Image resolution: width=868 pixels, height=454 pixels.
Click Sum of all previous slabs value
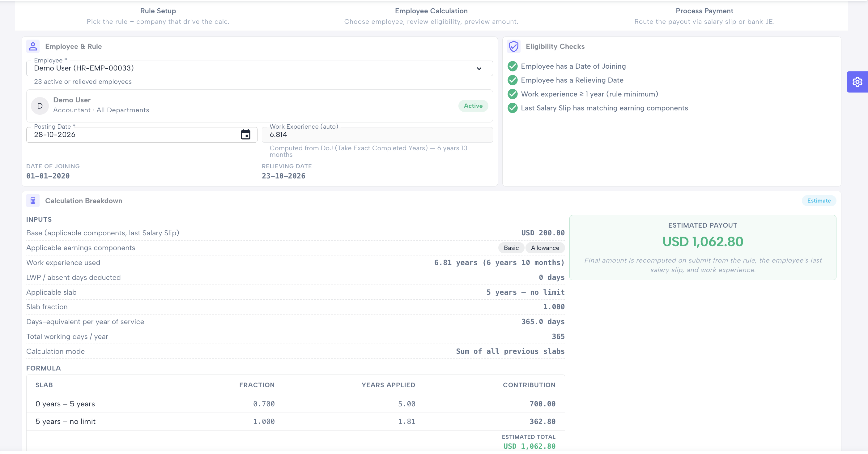pyautogui.click(x=510, y=351)
